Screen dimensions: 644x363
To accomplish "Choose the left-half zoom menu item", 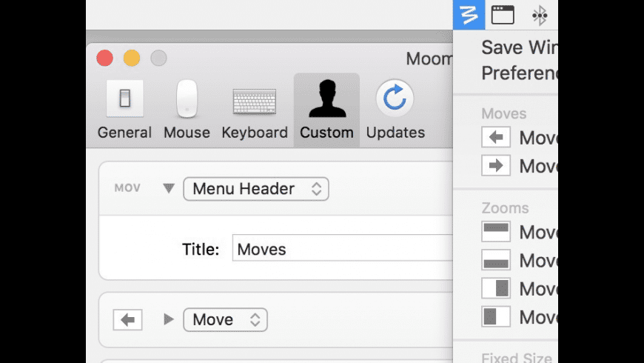I will coord(520,316).
